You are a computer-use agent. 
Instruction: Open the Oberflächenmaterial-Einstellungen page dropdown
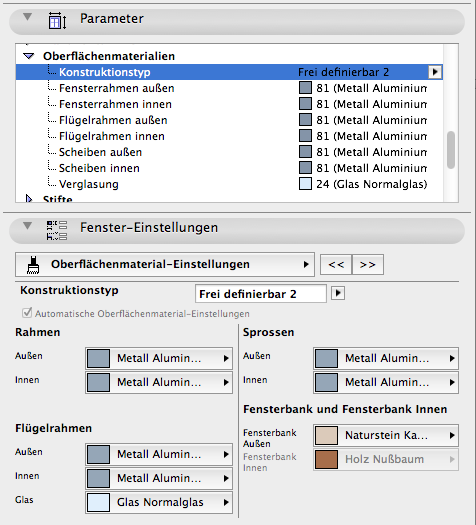pyautogui.click(x=165, y=265)
